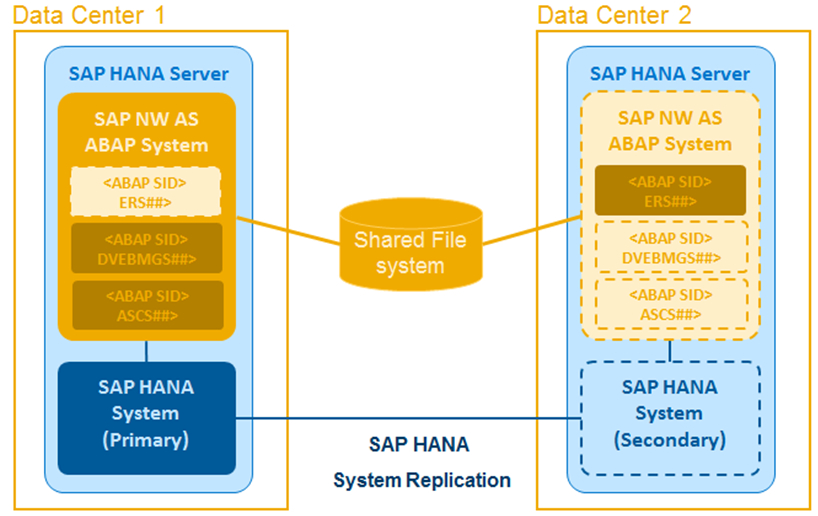Click SAP HANA Server heading in Data Center 1
This screenshot has height=516, width=818.
(148, 74)
